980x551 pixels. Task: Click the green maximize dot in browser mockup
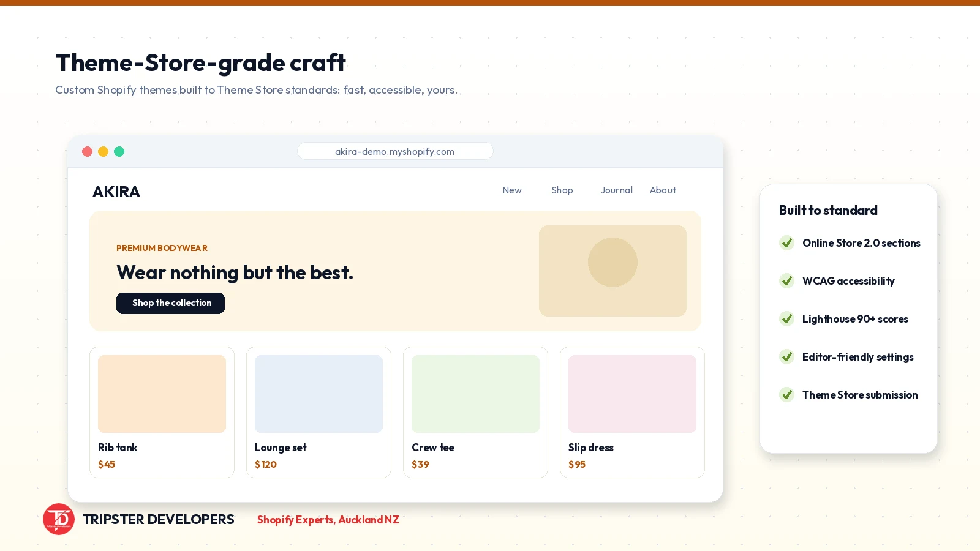click(119, 151)
